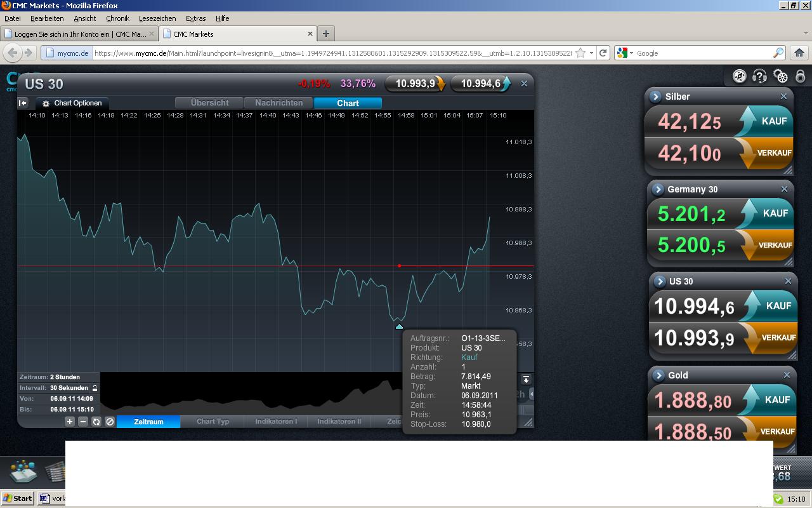Click the collapse chart panel arrow icon
812x508 pixels.
click(23, 103)
